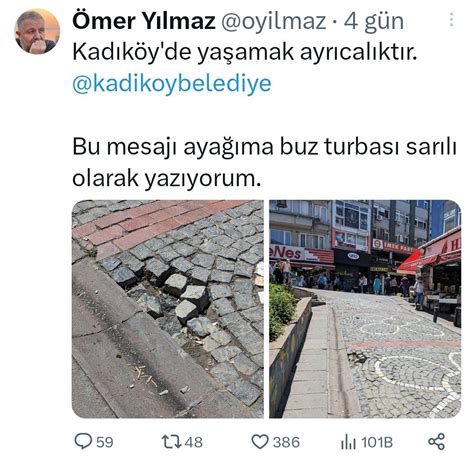474x465 pixels.
Task: Click the 'olarak yazıyorum.' text line
Action: [166, 178]
